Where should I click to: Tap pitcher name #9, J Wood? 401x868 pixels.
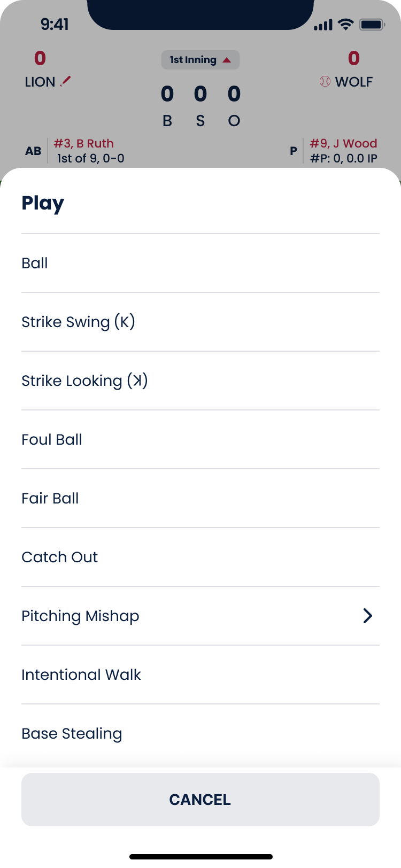[343, 143]
